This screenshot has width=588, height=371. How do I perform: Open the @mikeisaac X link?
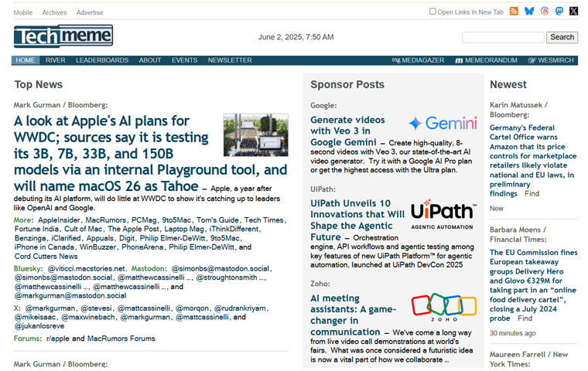35,318
